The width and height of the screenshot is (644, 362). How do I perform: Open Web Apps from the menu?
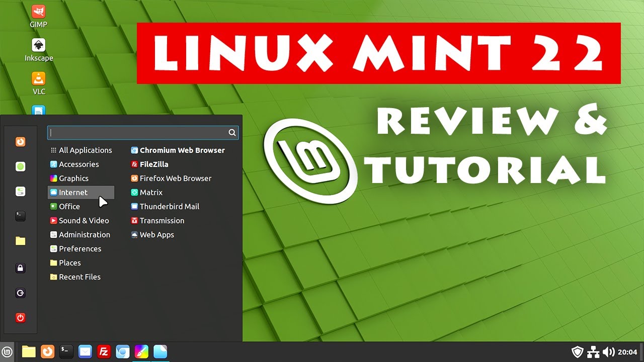(x=152, y=235)
